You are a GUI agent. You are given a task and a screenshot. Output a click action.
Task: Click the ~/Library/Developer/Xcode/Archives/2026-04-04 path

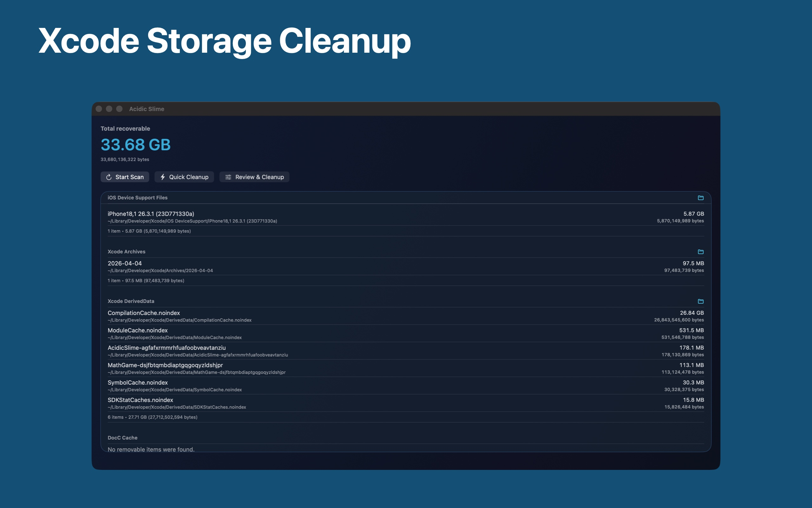point(160,271)
